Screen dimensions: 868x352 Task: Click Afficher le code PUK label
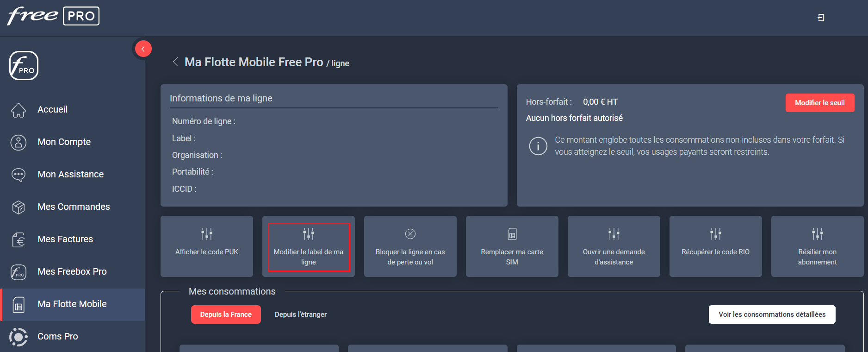[x=207, y=252]
